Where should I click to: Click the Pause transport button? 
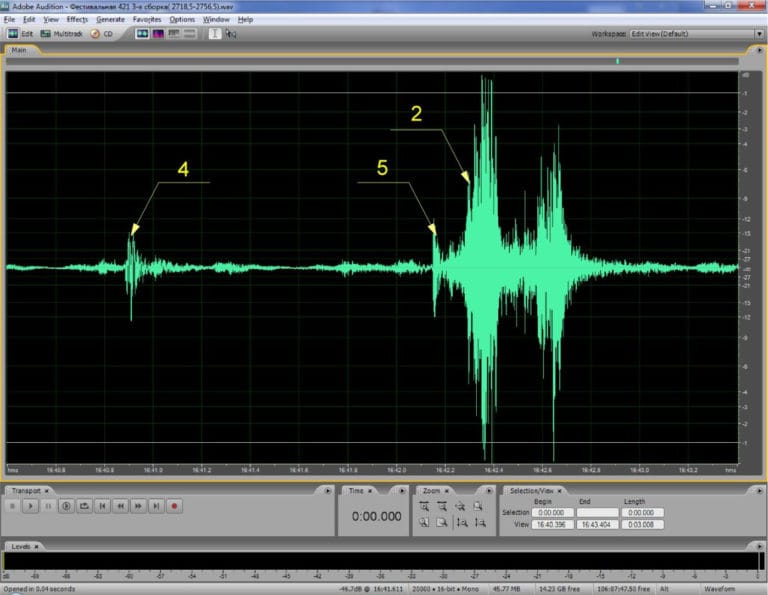pyautogui.click(x=48, y=506)
